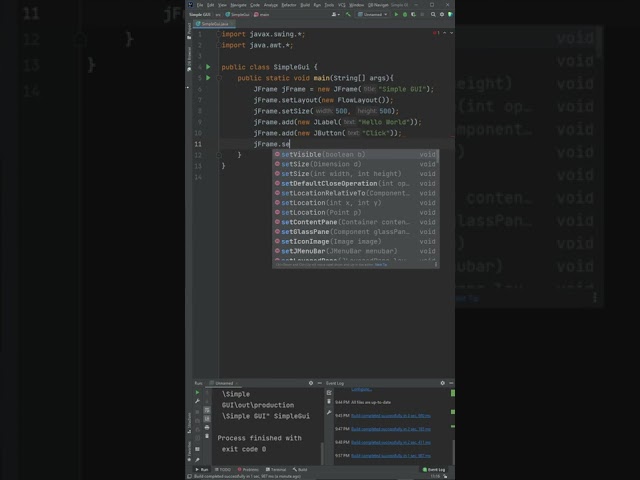This screenshot has width=640, height=480.
Task: Click the run gutter arrow beside the main method
Action: tap(208, 78)
